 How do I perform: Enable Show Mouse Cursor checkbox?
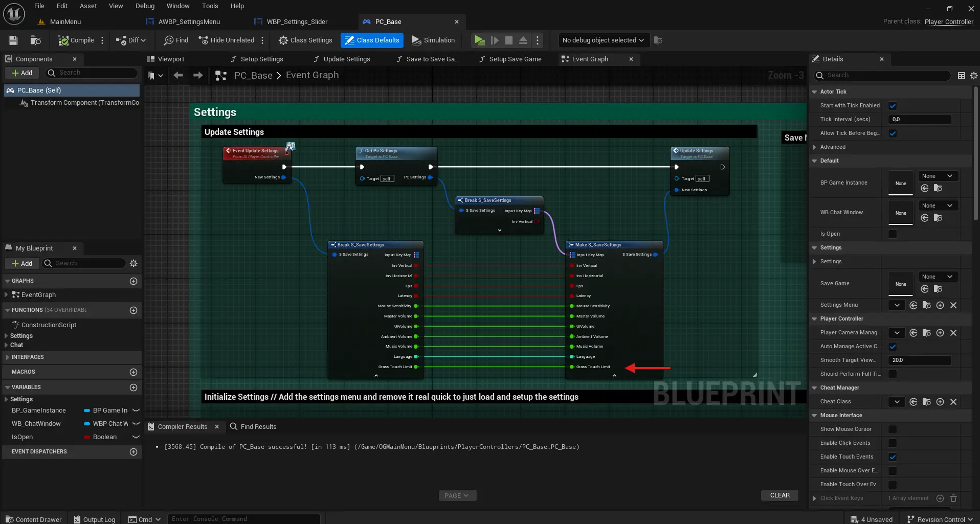[x=893, y=429]
